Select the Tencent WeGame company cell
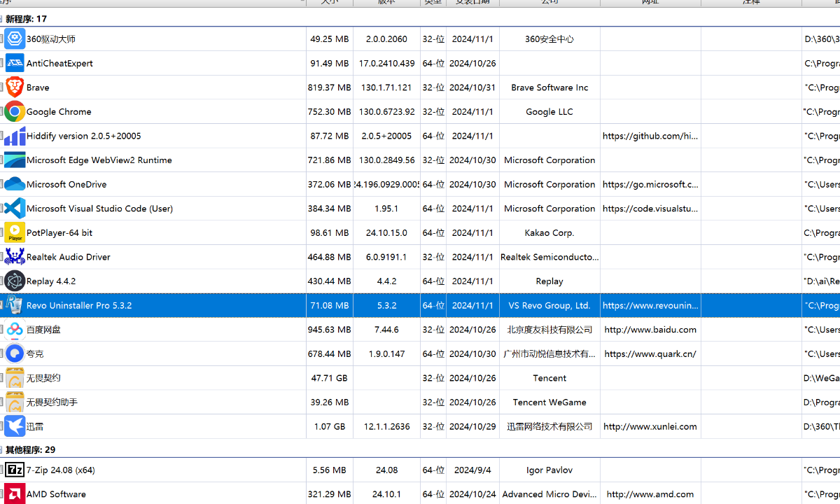 (x=549, y=402)
